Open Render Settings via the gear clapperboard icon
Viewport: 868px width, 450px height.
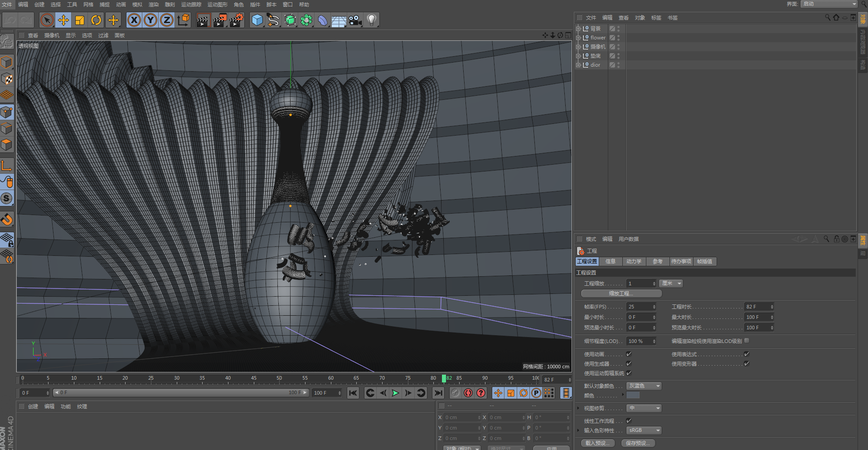[236, 20]
